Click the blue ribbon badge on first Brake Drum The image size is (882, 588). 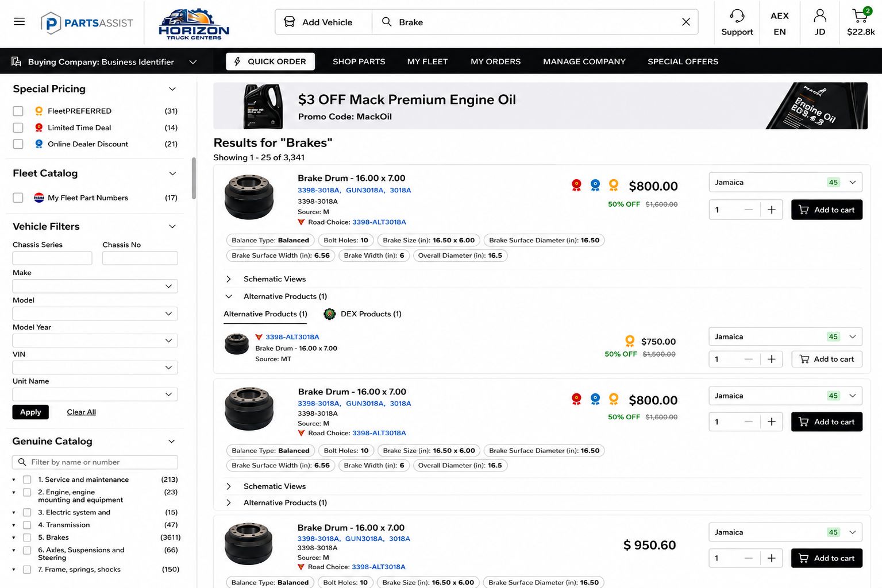(595, 185)
